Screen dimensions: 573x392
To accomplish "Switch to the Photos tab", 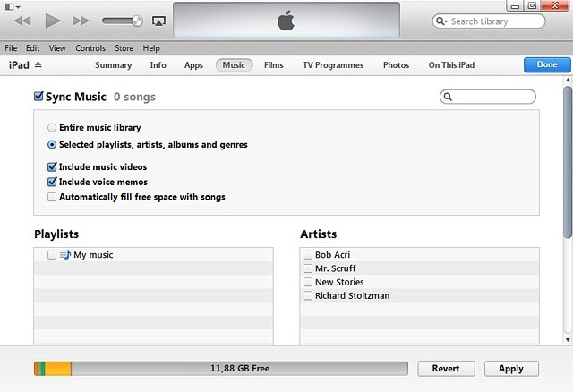I will tap(396, 65).
